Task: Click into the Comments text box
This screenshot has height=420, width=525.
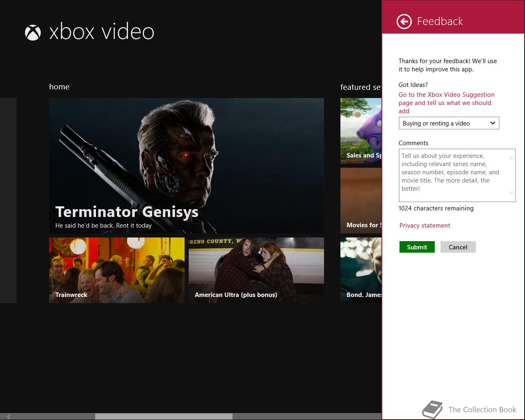Action: (x=457, y=175)
